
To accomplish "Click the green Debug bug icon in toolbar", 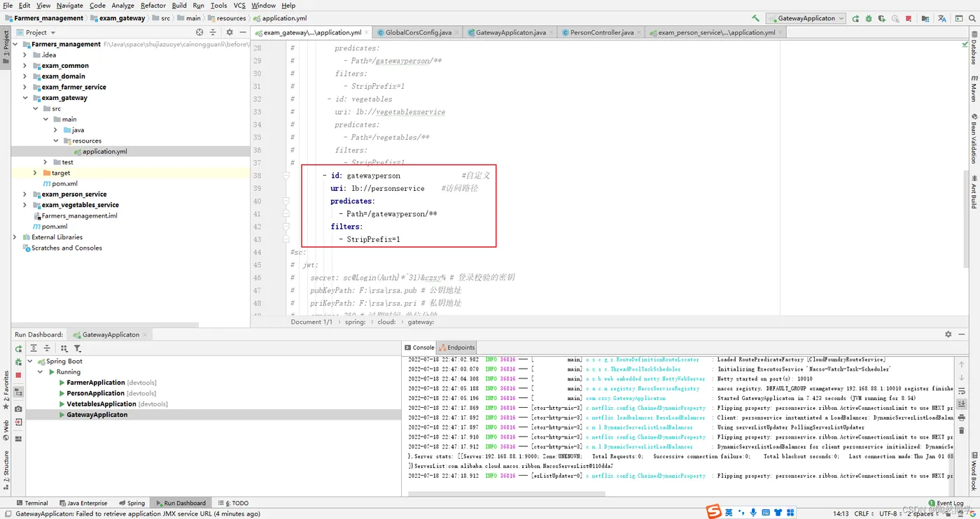I will 869,18.
